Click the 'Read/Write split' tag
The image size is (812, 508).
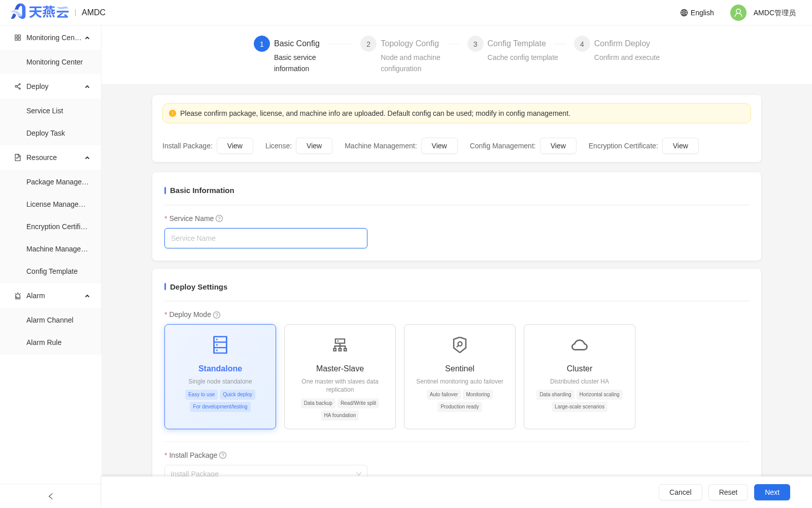click(358, 403)
